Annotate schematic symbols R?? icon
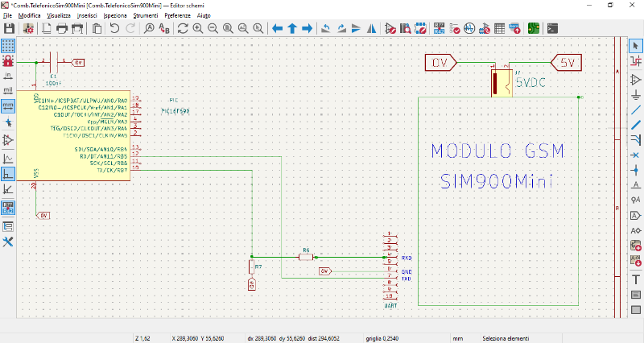This screenshot has height=343, width=644. (439, 28)
